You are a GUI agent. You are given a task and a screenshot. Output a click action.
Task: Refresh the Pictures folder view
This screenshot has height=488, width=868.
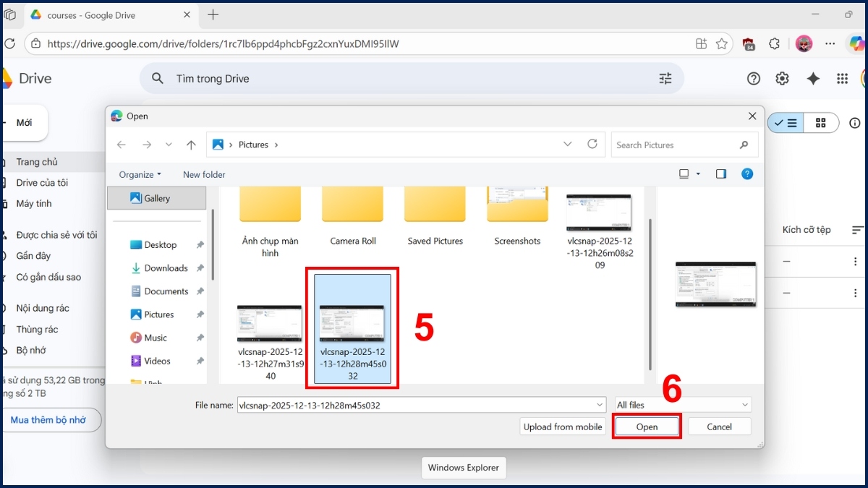click(x=592, y=144)
